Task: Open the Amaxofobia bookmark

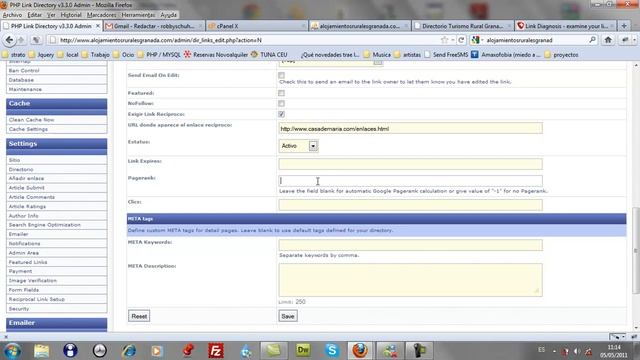Action: [x=506, y=54]
